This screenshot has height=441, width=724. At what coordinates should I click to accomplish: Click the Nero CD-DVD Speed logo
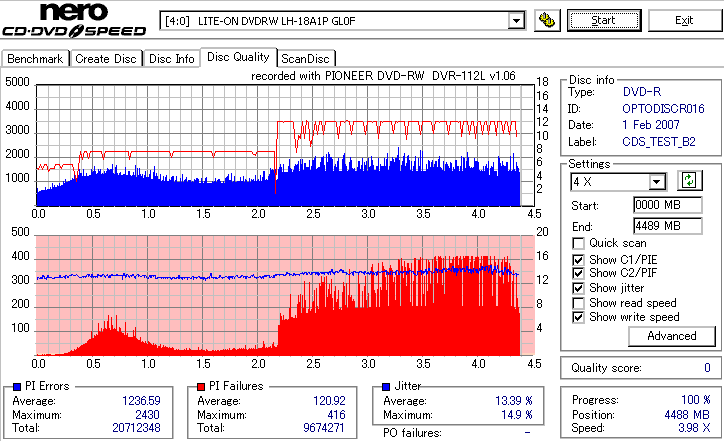tap(74, 20)
